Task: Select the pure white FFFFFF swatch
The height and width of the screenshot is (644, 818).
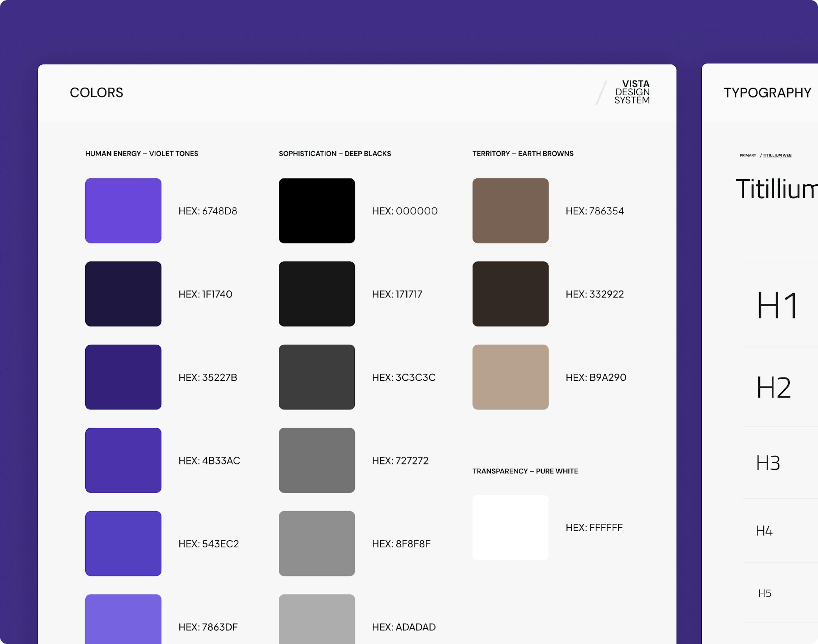Action: (510, 527)
